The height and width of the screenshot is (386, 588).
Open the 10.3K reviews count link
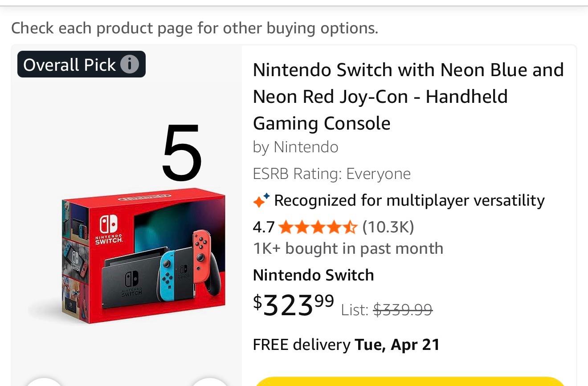(x=388, y=228)
